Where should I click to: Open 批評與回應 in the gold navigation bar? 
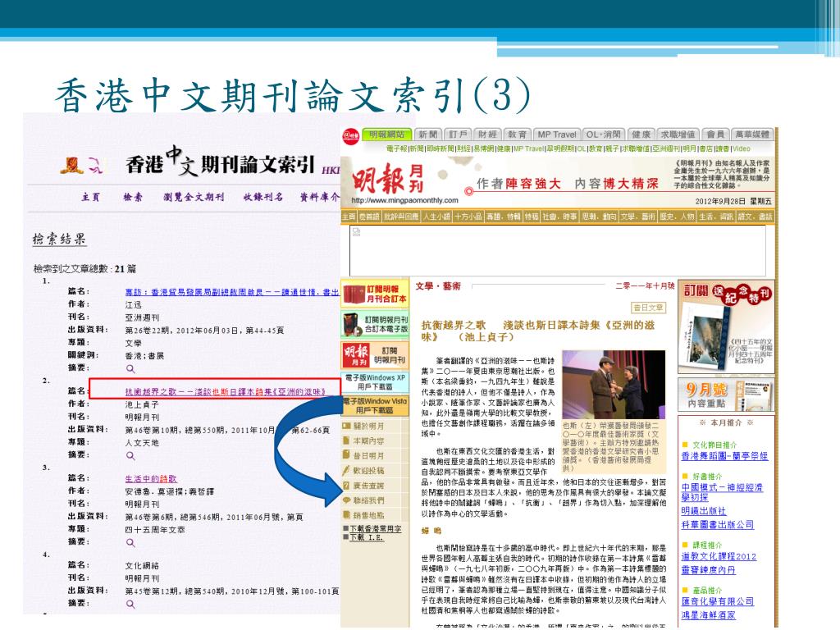tap(401, 217)
